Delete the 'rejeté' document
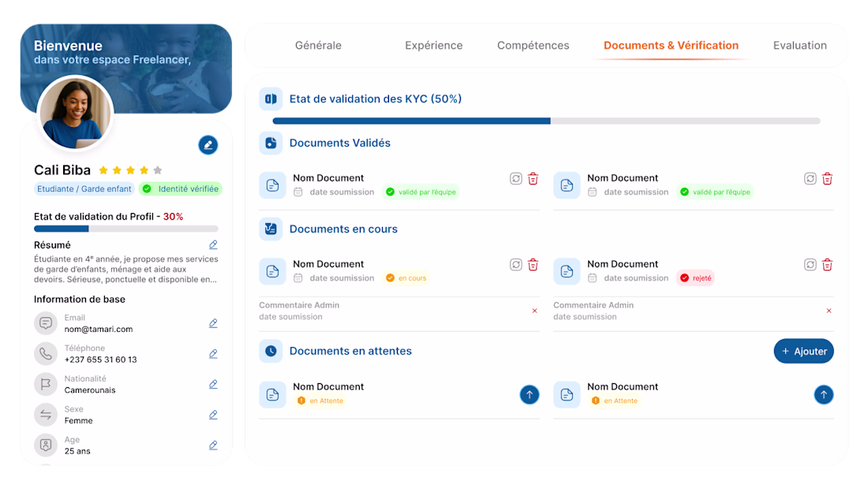This screenshot has width=868, height=496. tap(828, 265)
